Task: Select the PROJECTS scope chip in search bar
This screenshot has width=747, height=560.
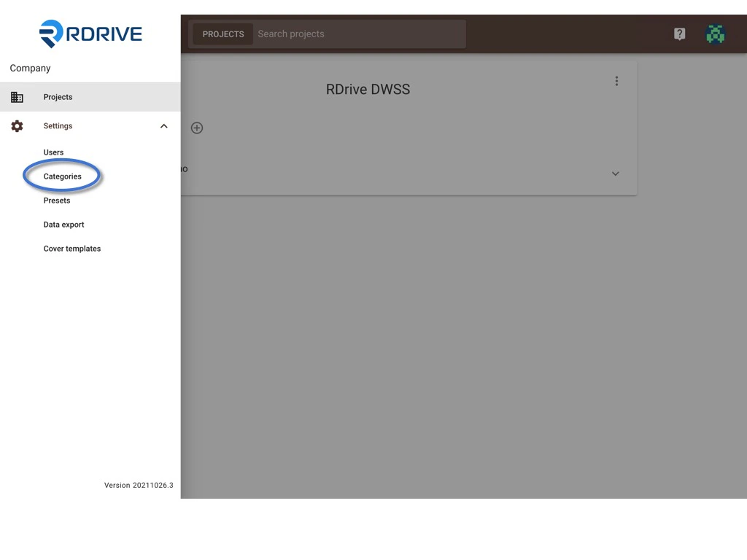Action: [223, 34]
